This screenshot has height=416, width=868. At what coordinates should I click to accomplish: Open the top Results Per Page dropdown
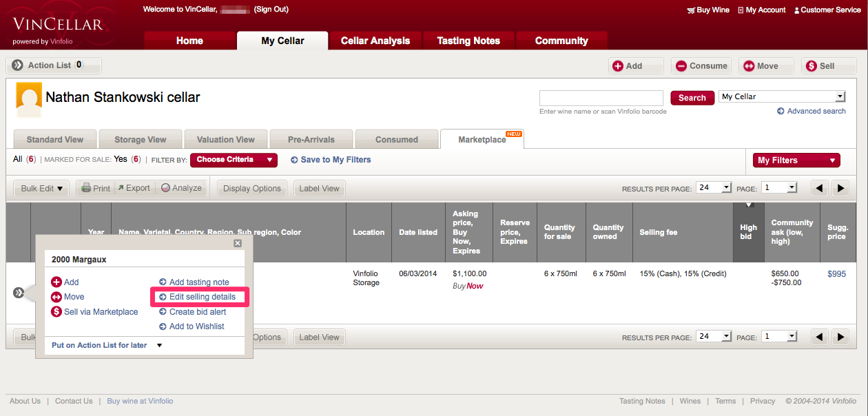coord(714,187)
